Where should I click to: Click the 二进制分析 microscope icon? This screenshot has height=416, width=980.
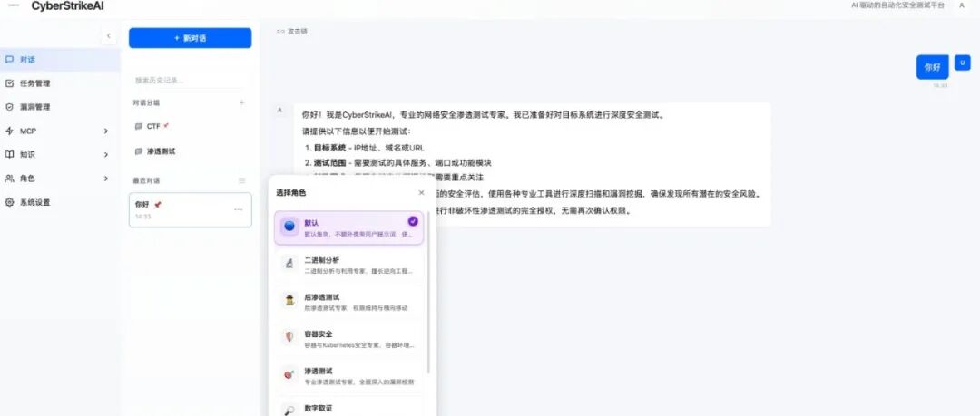coord(289,264)
